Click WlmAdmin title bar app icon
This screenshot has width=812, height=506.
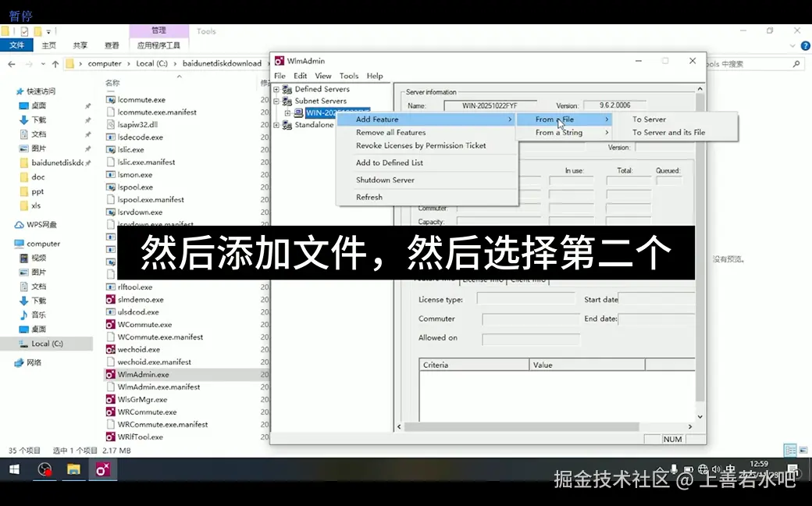[280, 61]
